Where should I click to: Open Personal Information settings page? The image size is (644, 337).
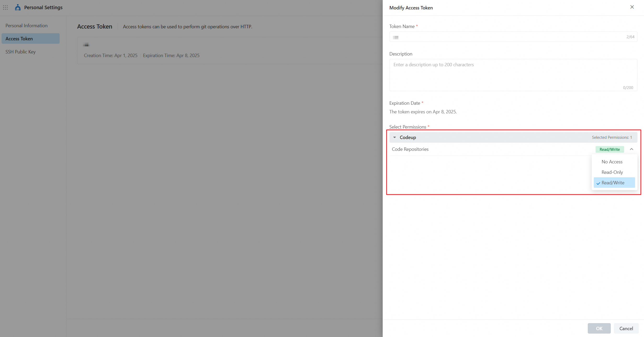pos(26,26)
